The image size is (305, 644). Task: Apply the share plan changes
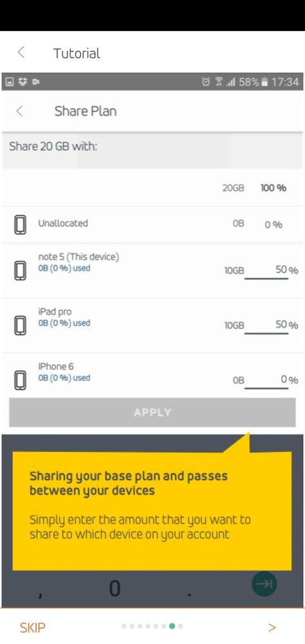(152, 413)
